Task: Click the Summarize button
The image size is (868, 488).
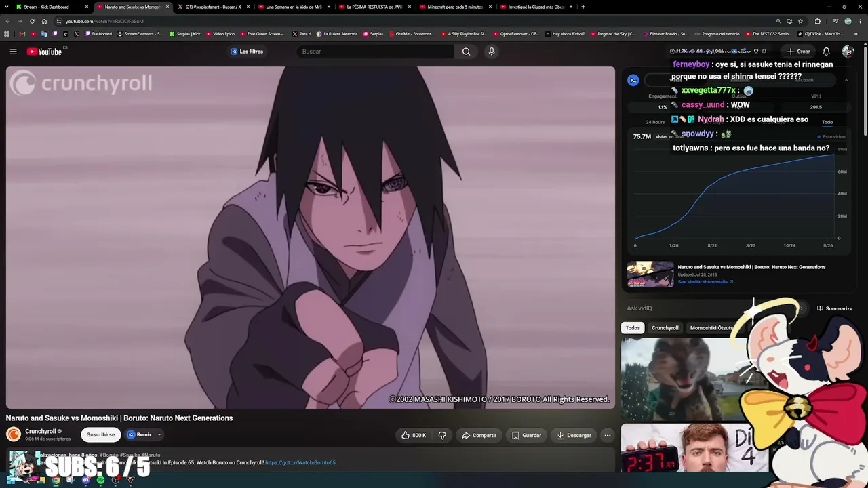Action: pyautogui.click(x=835, y=308)
